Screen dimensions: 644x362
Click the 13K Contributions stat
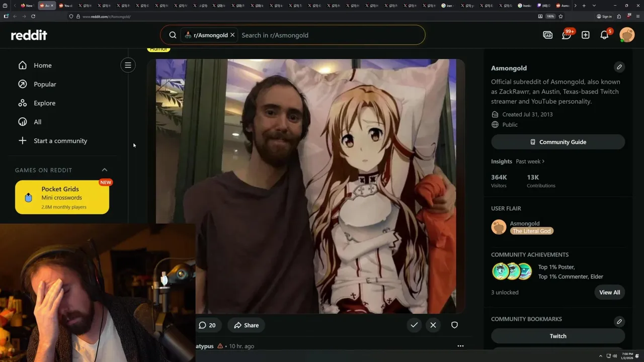(541, 181)
